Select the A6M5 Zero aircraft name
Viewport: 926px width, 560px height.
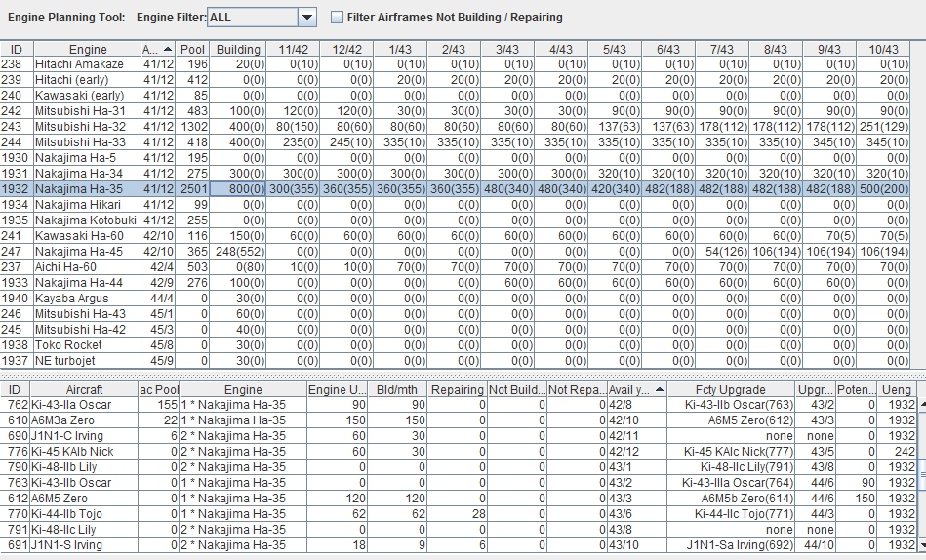(60, 499)
